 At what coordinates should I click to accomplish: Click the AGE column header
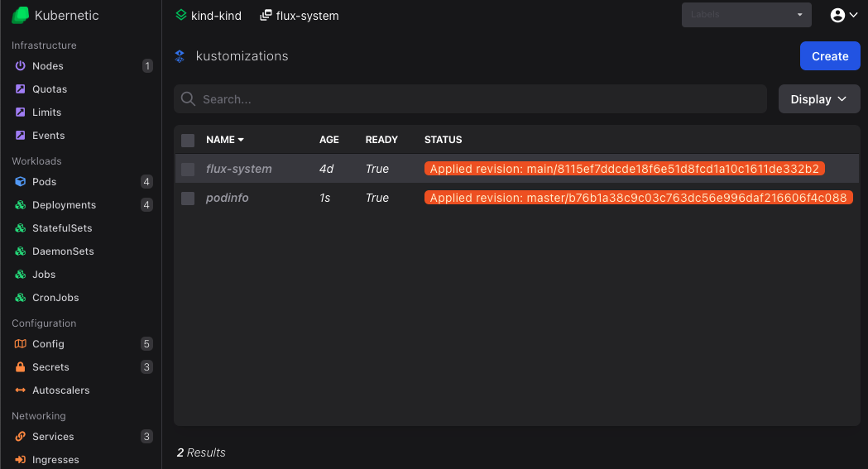(x=328, y=140)
